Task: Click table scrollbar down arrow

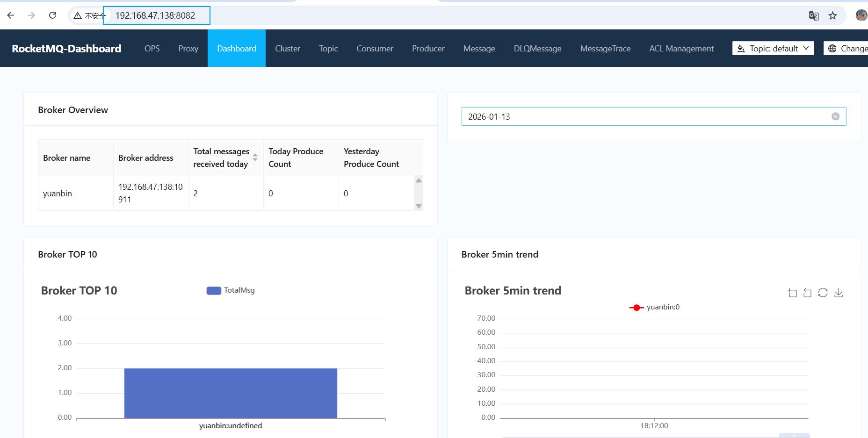Action: (419, 206)
